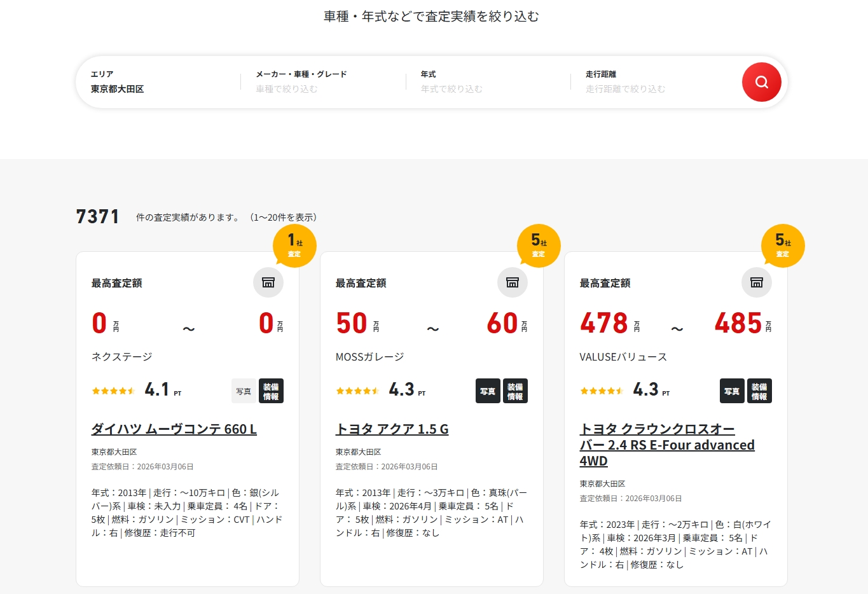Open 装備情報 on the ムーヴコンテ card
This screenshot has width=868, height=594.
pyautogui.click(x=271, y=391)
